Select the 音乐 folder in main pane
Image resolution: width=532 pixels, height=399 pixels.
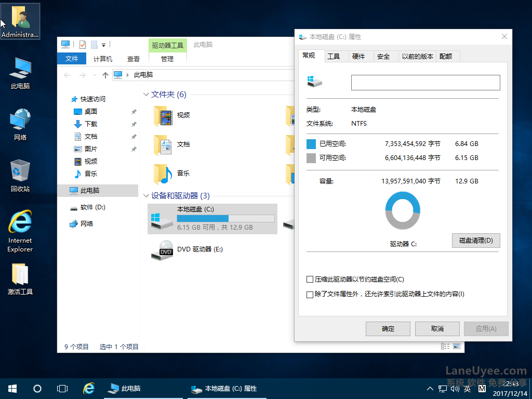pos(172,174)
